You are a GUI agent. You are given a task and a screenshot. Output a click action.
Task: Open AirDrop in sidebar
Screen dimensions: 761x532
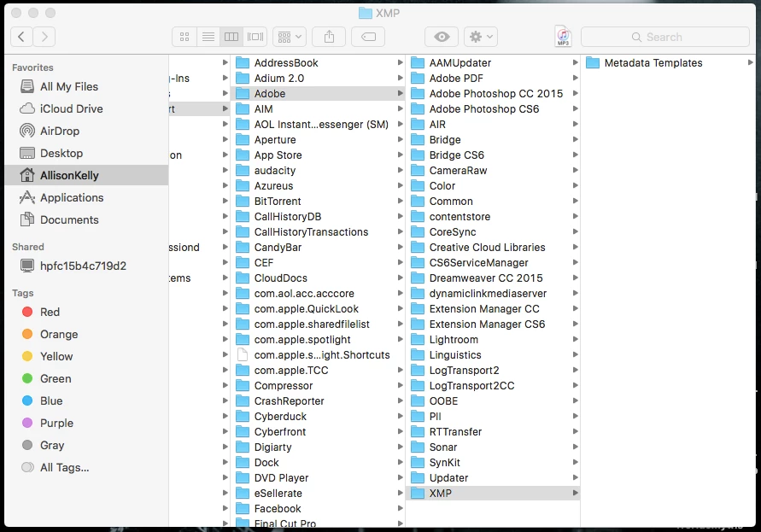(86, 131)
